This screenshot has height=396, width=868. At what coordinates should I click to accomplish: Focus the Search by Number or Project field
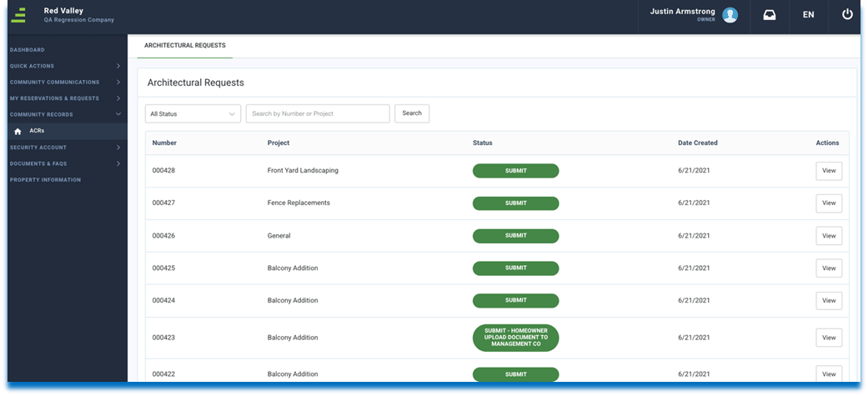(318, 113)
